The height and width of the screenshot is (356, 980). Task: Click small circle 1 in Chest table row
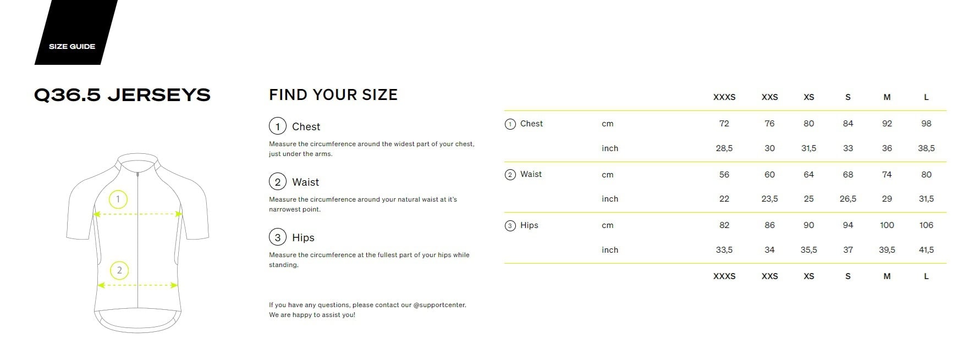pyautogui.click(x=510, y=124)
